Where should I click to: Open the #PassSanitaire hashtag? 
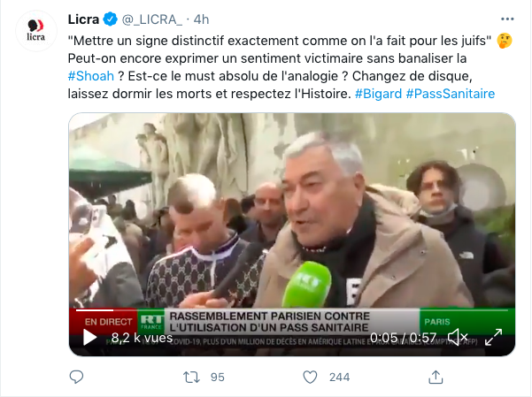451,94
